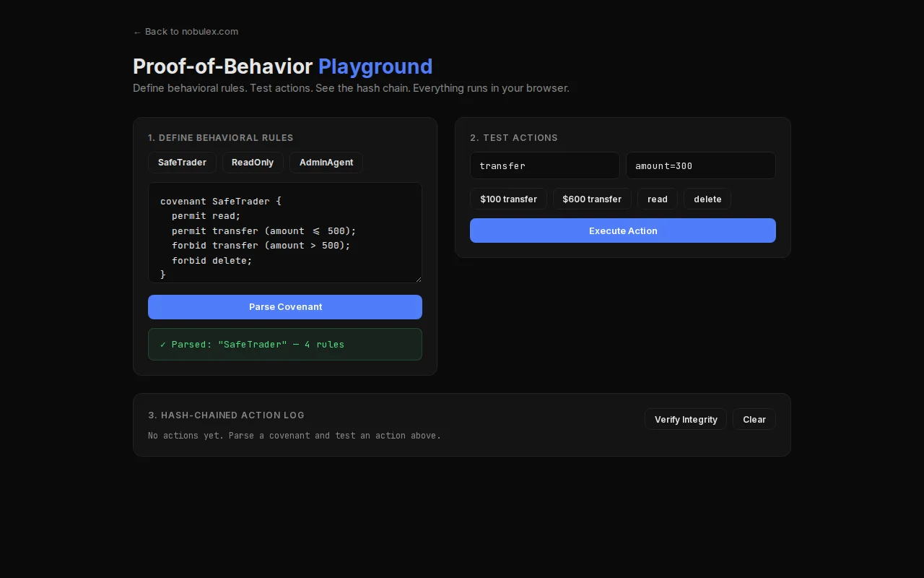Click the 'permit read;' line in editor
Viewport: 924px width, 578px height.
(x=206, y=216)
